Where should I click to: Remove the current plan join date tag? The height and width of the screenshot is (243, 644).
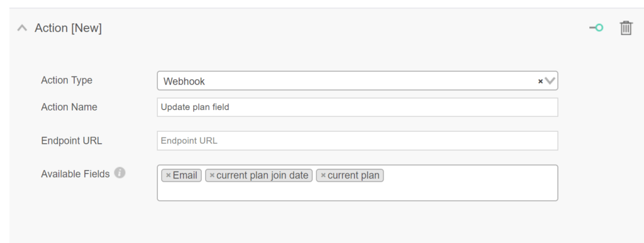tap(212, 176)
